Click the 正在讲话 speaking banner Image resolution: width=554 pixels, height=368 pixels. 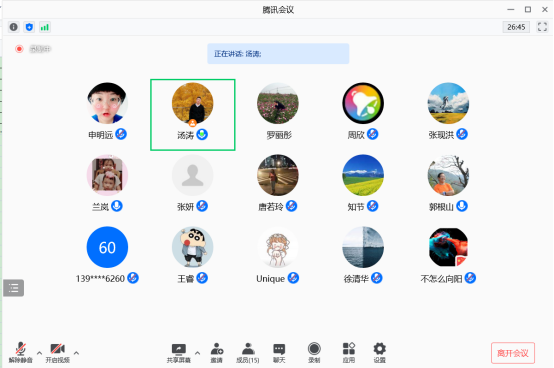pos(278,54)
